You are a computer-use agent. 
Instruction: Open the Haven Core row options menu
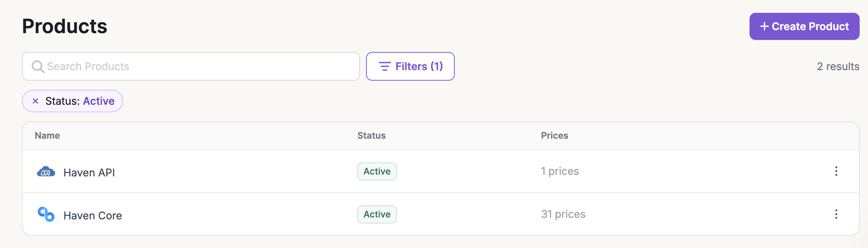click(836, 214)
